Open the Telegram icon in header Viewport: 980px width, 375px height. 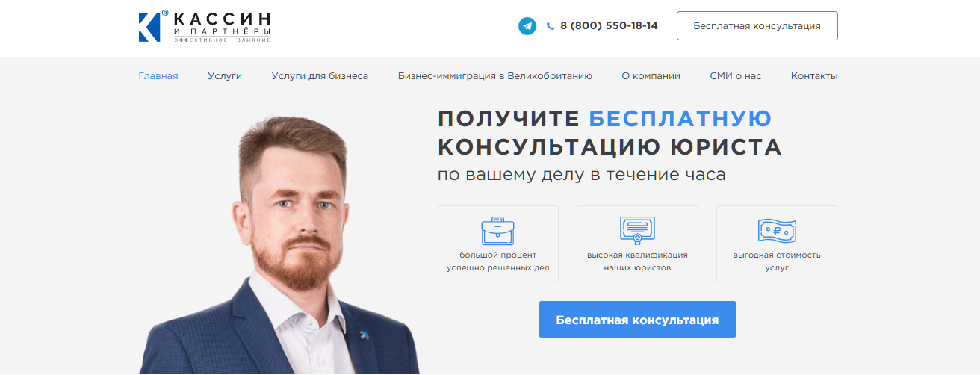[527, 25]
